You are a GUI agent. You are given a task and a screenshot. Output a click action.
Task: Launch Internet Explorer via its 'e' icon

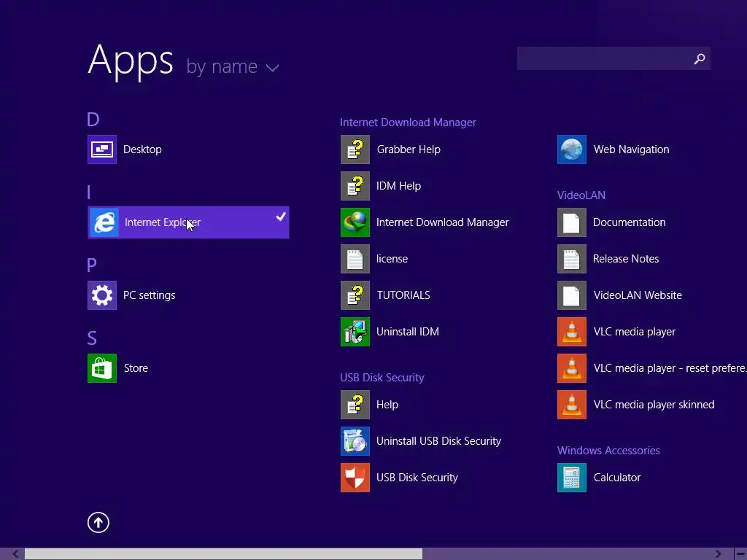[104, 222]
